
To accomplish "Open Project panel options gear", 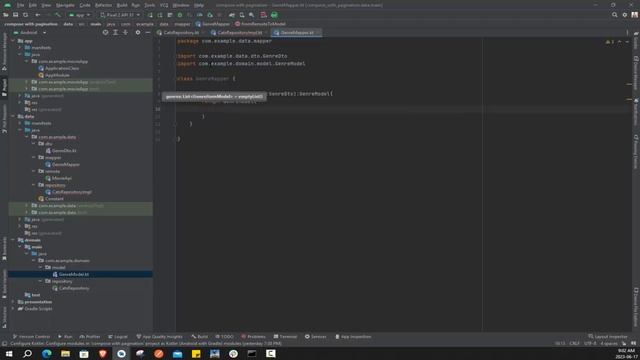I will pyautogui.click(x=138, y=33).
